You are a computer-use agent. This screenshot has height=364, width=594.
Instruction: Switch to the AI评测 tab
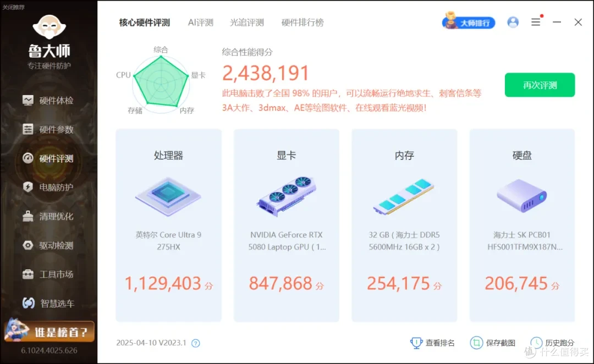click(x=200, y=23)
